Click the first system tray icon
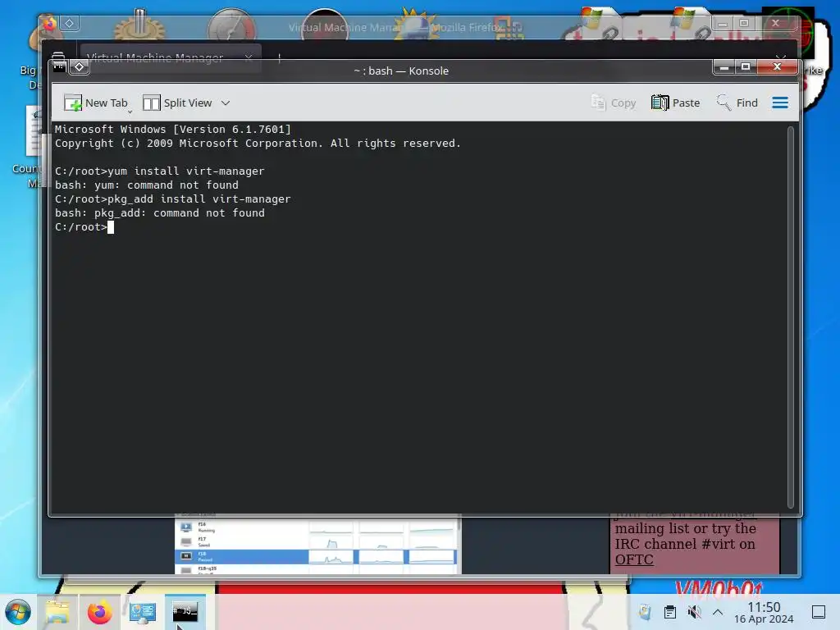Viewport: 840px width, 630px height. coord(645,612)
